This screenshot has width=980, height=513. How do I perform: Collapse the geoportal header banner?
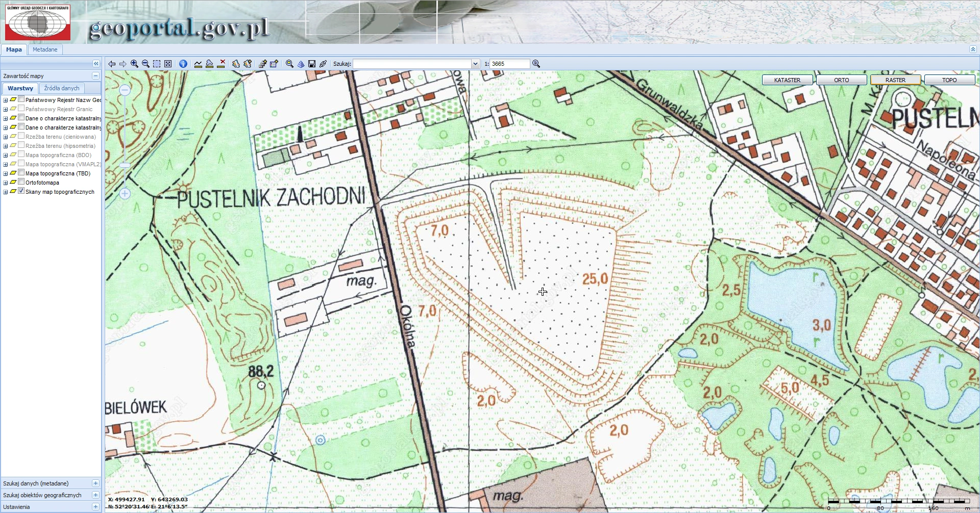tap(973, 49)
